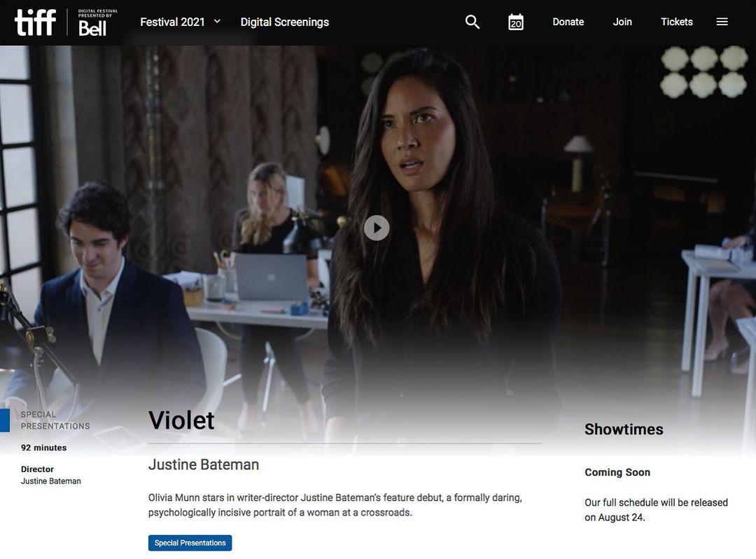Open the Tickets page
The width and height of the screenshot is (756, 559).
pos(676,22)
